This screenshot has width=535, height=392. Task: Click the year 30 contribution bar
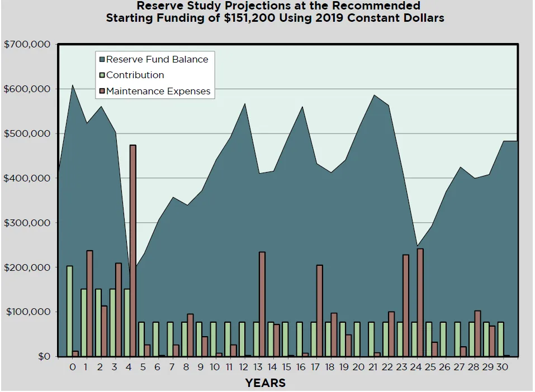point(501,340)
